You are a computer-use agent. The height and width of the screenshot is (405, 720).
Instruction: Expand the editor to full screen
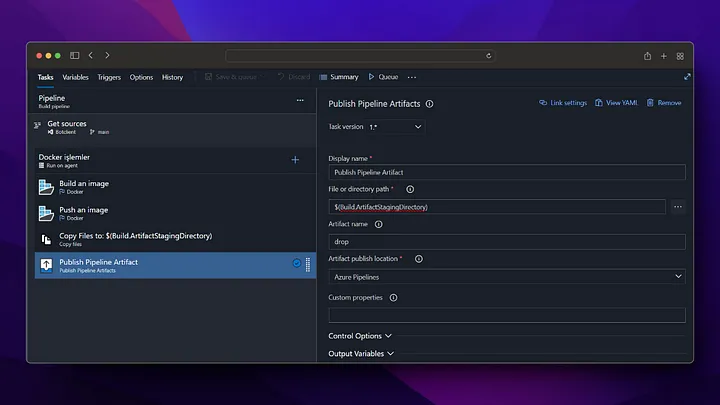[x=687, y=77]
